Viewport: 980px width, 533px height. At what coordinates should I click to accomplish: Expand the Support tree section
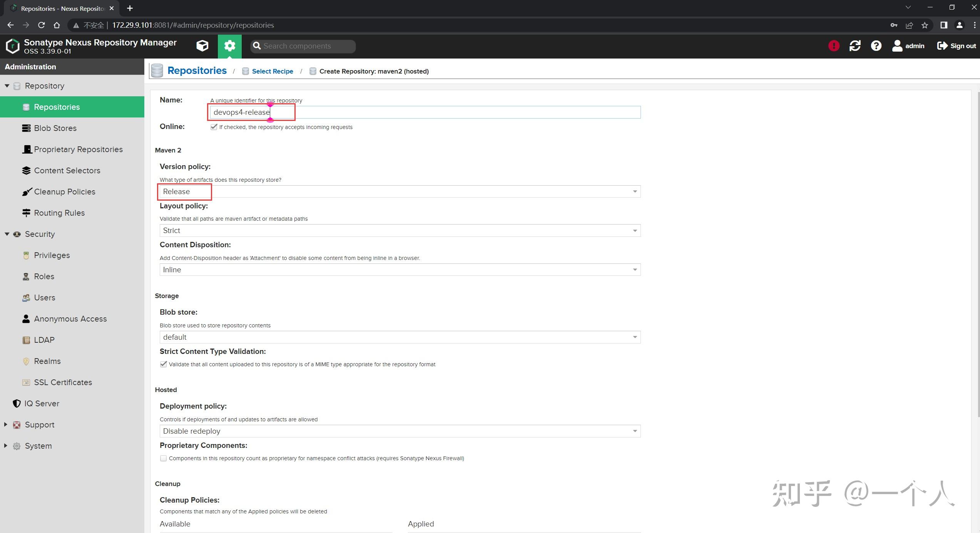coord(6,424)
